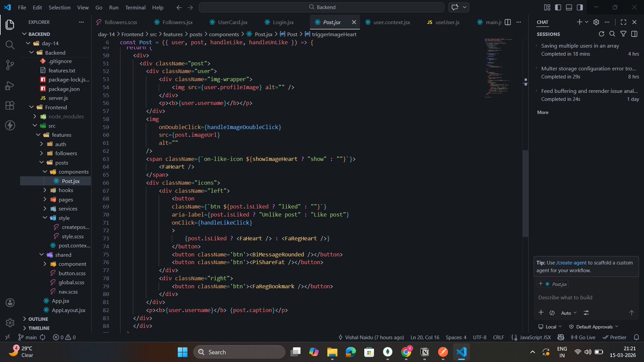Close the Post.jsx tab

[354, 22]
